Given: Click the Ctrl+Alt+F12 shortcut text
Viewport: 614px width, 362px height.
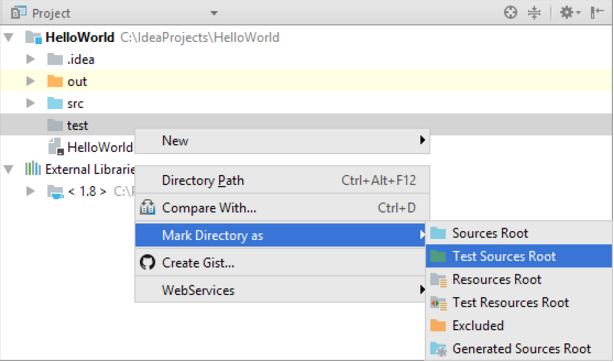Looking at the screenshot, I should point(379,180).
